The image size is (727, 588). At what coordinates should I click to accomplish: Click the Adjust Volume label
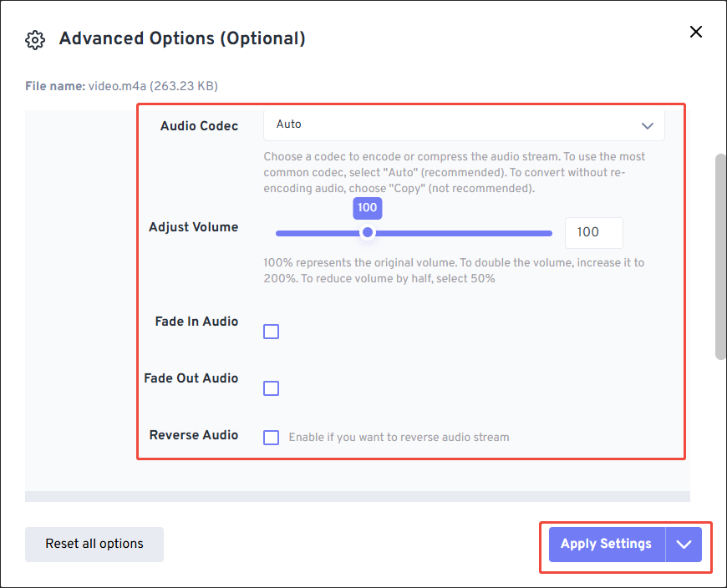[x=194, y=226]
